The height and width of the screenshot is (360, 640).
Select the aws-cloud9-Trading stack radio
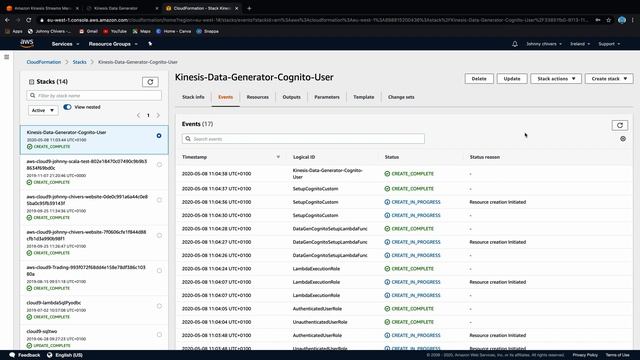(159, 271)
